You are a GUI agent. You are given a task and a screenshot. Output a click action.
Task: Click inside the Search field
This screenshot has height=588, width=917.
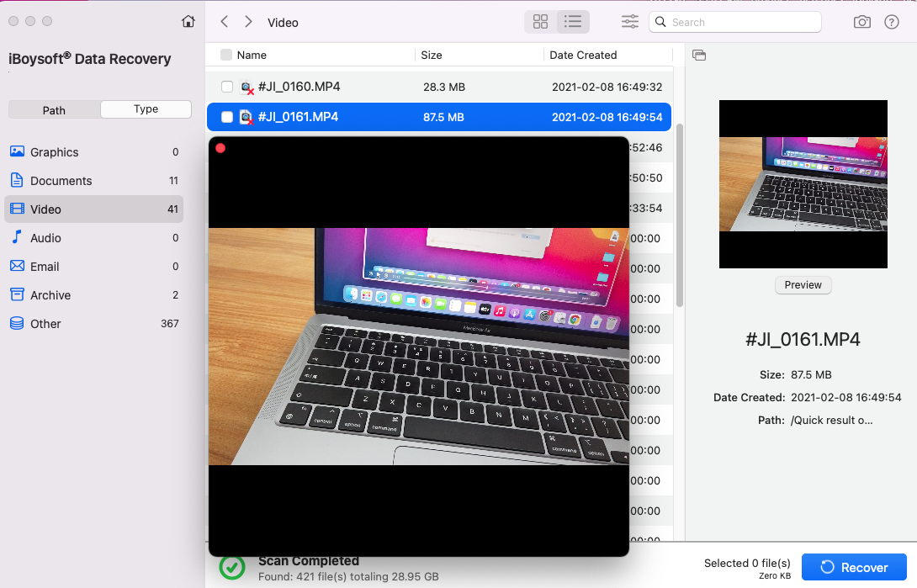[740, 22]
